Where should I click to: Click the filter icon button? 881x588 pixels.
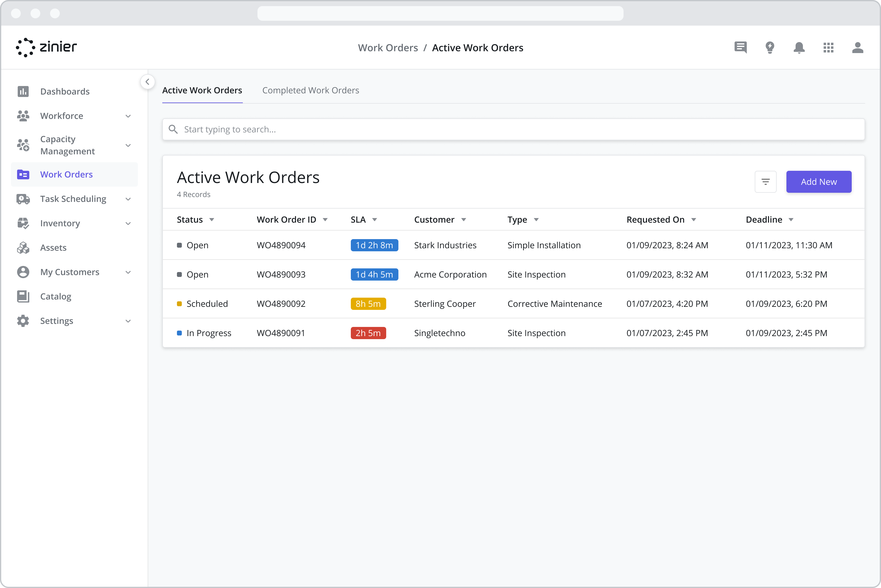(x=765, y=182)
